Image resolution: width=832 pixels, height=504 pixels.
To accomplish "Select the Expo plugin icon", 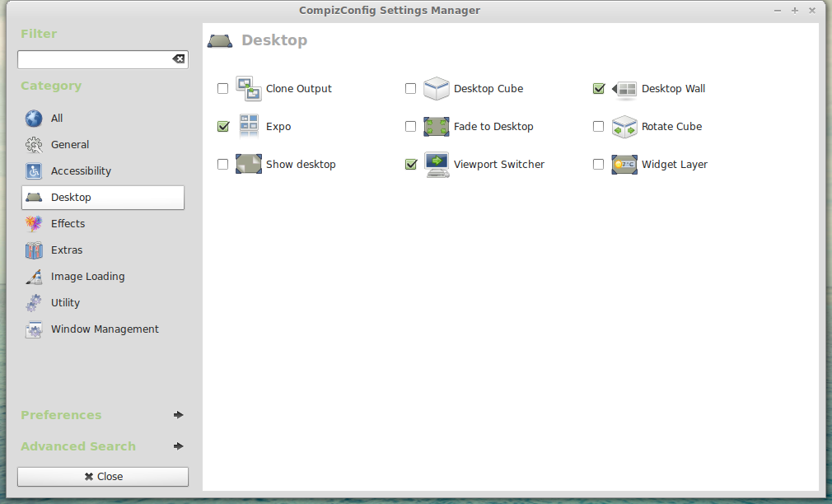I will (248, 126).
